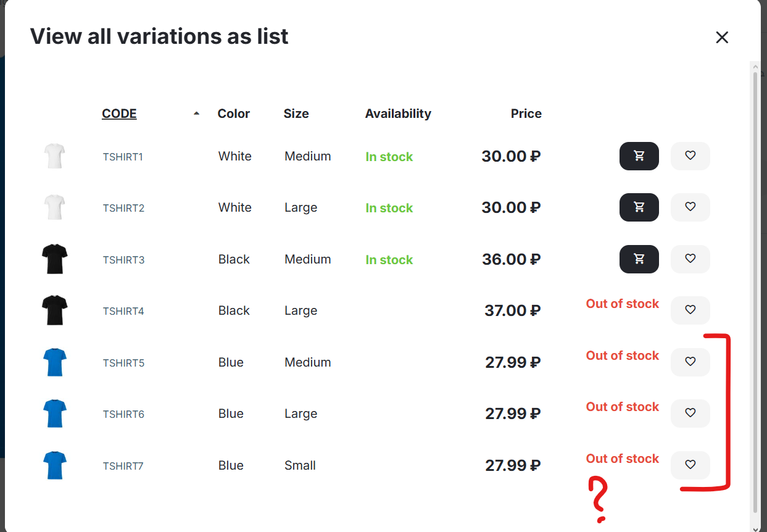Click the blue T-shirt thumbnail for TSHIRT5
Image resolution: width=767 pixels, height=532 pixels.
pos(54,362)
